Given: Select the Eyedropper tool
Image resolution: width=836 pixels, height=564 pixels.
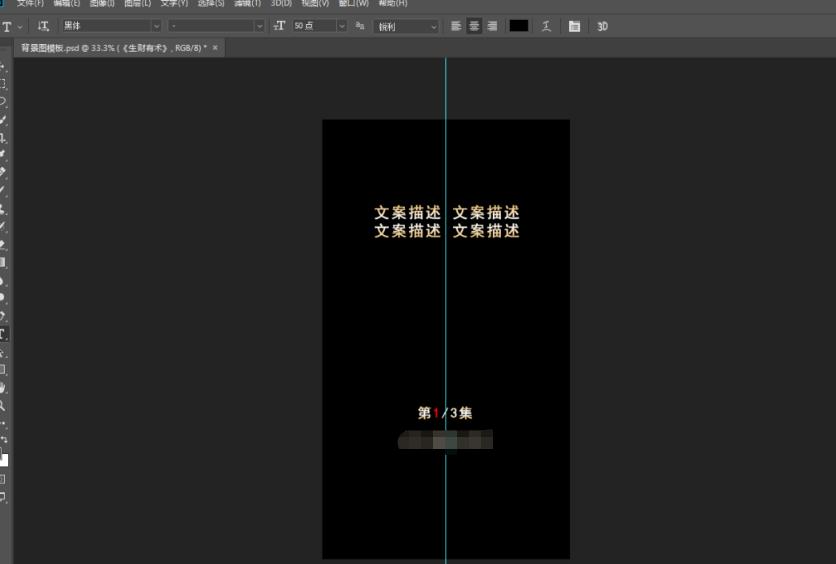Looking at the screenshot, I should [x=3, y=155].
